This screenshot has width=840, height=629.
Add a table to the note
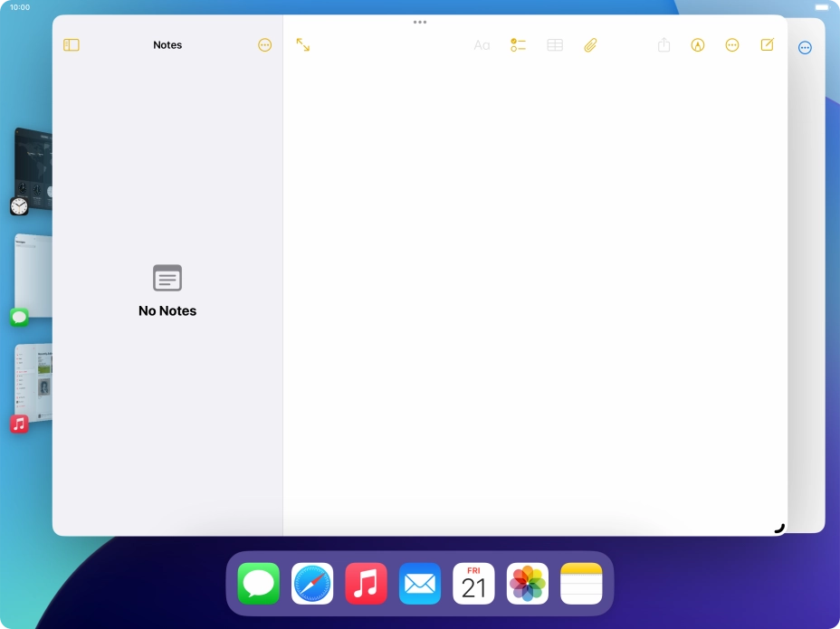tap(555, 45)
